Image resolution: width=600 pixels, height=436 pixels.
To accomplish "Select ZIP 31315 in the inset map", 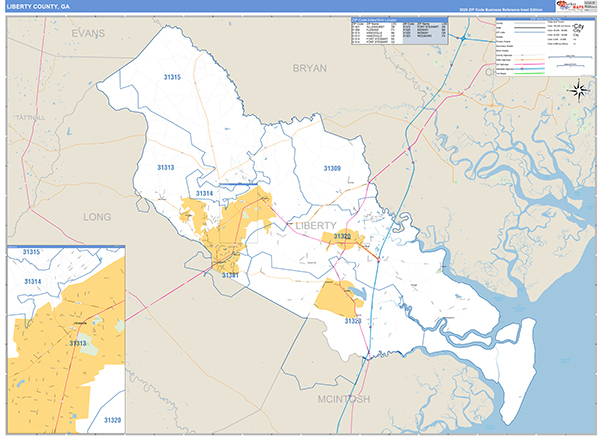I will tap(31, 252).
